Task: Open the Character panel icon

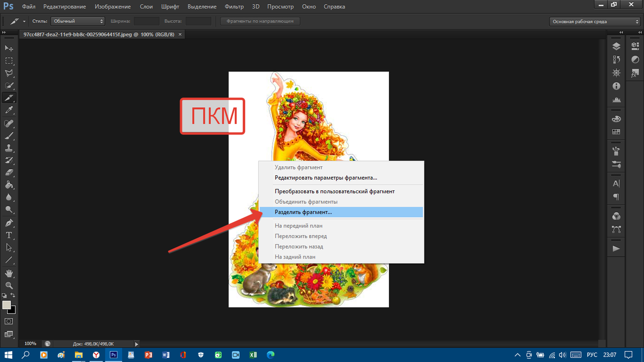Action: (616, 183)
